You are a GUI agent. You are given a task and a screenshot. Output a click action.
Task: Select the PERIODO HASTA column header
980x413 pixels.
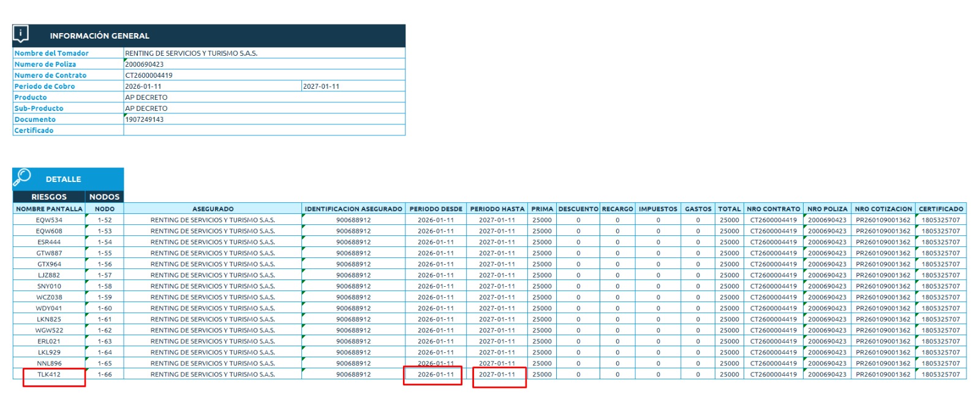(497, 209)
